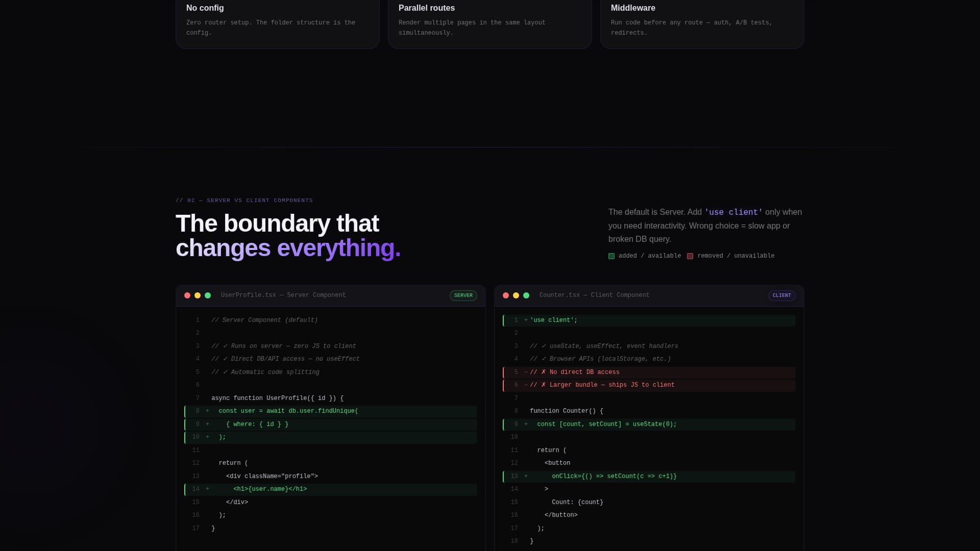Click the red 'removed / unavailable' legend swatch
The image size is (980, 551).
pos(690,256)
